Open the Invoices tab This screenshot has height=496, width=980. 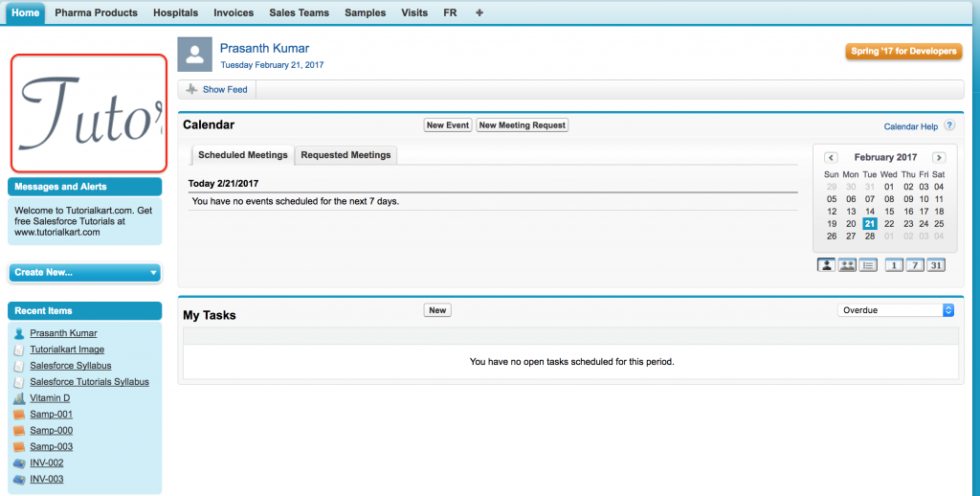coord(234,12)
